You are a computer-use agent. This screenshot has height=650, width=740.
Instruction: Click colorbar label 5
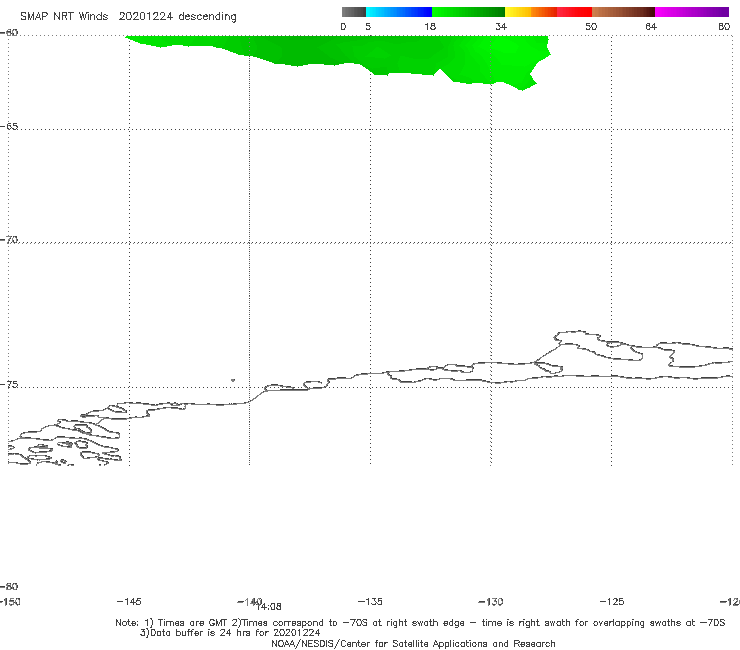[368, 27]
